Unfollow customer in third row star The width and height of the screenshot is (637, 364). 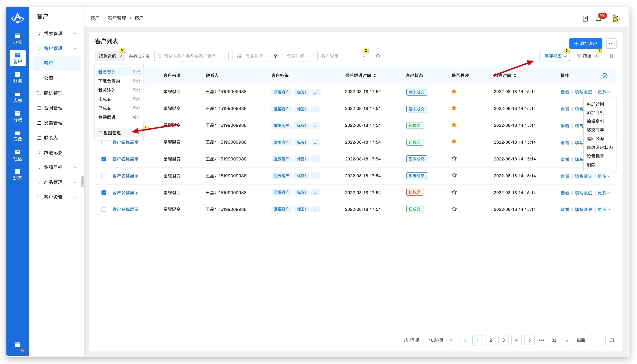click(454, 125)
